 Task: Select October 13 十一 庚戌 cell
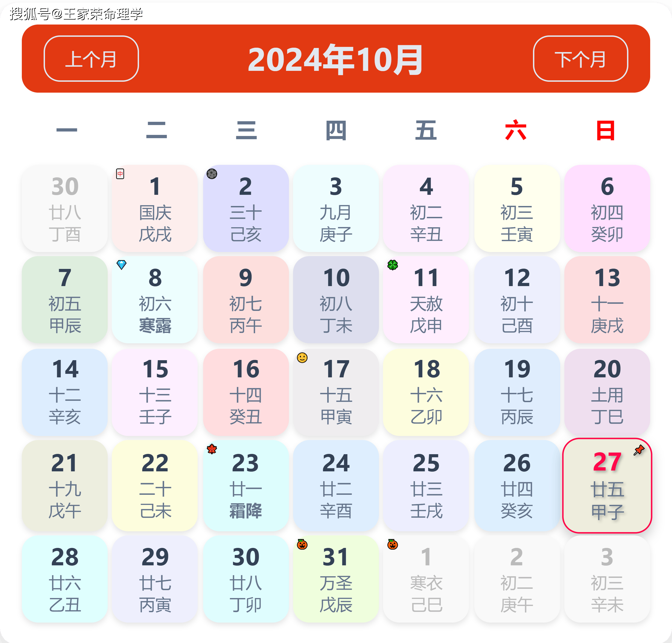coord(607,300)
